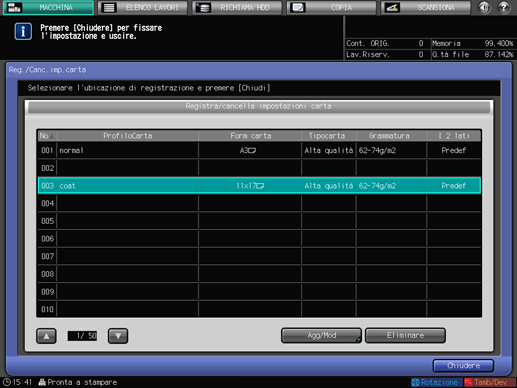
Task: Select empty row 010
Action: coord(259,309)
